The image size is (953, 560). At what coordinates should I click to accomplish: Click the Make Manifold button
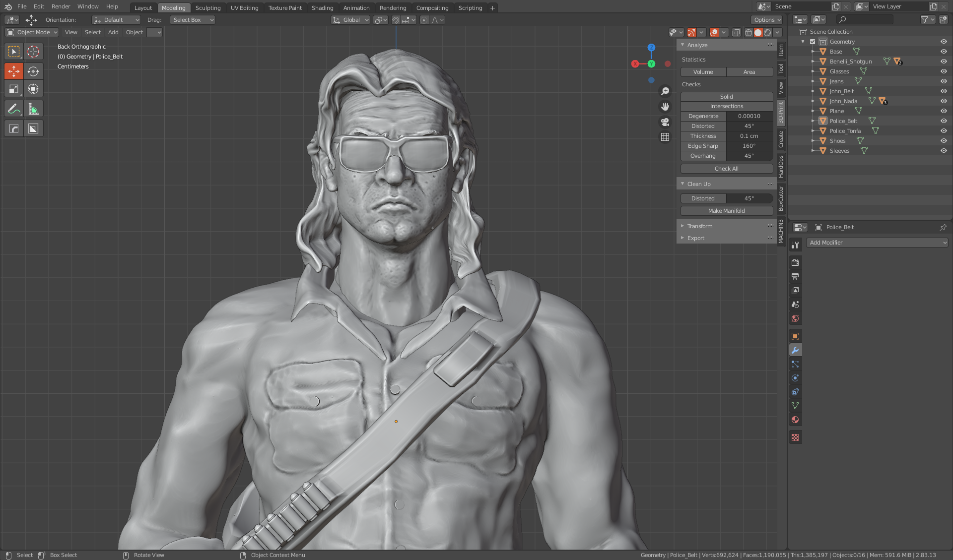tap(726, 210)
